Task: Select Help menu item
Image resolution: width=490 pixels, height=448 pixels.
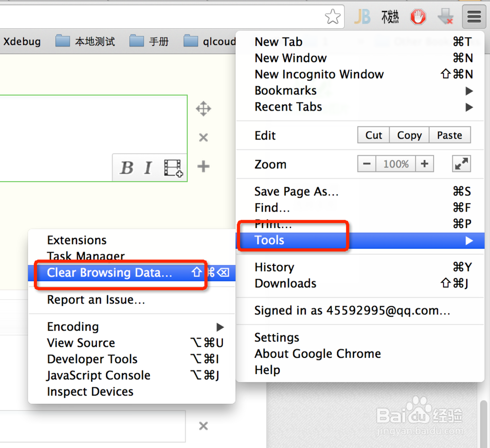Action: click(x=360, y=370)
